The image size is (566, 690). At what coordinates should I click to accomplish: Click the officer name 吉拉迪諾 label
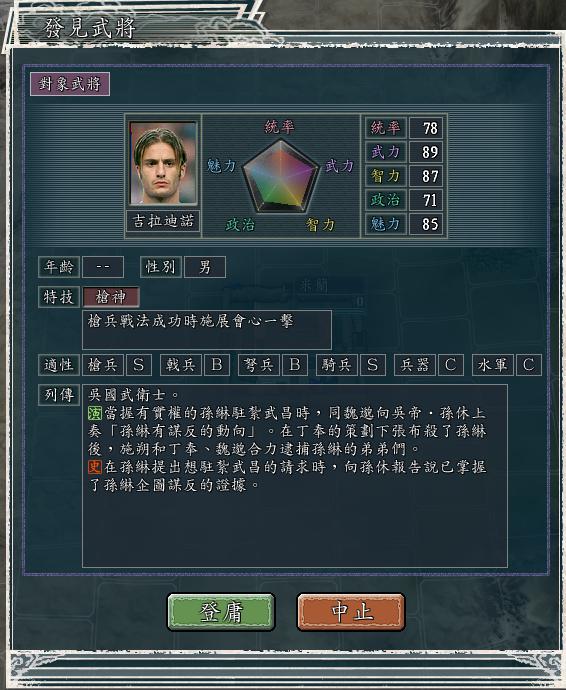point(163,221)
